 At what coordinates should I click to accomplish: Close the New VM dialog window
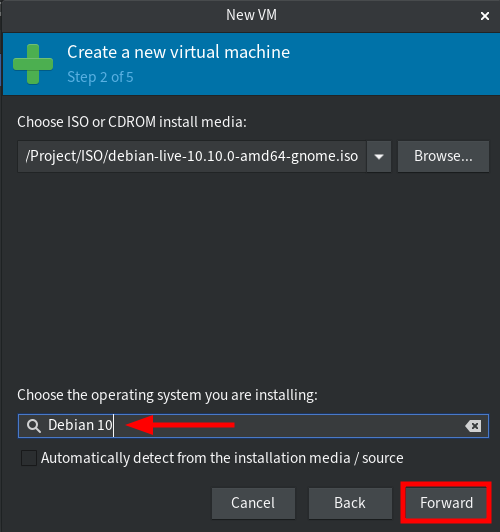click(x=485, y=16)
